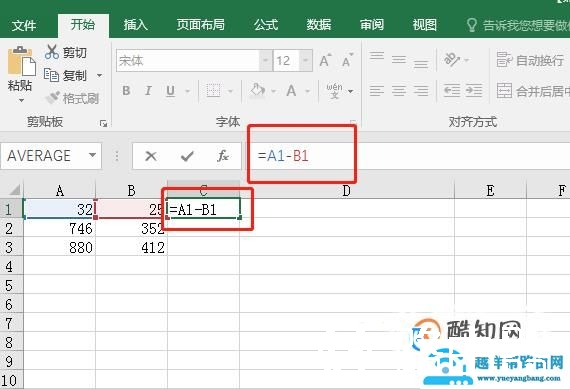
Task: Open the 文件 File menu
Action: pos(24,25)
